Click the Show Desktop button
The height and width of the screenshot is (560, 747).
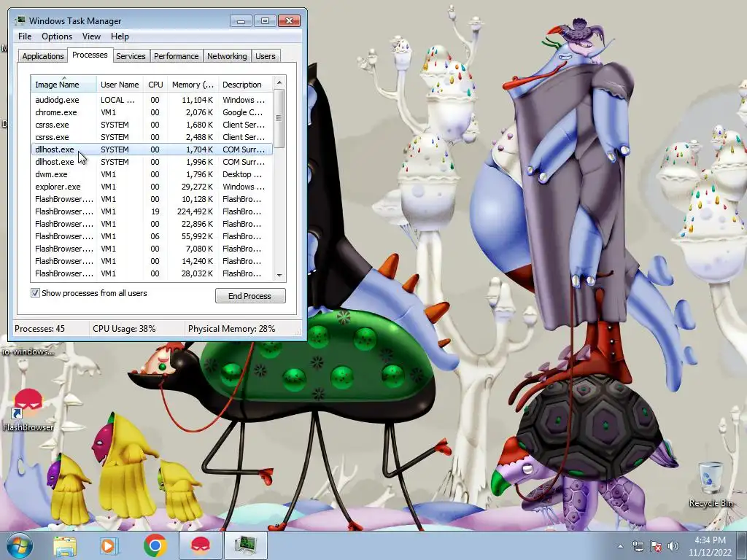[742, 545]
